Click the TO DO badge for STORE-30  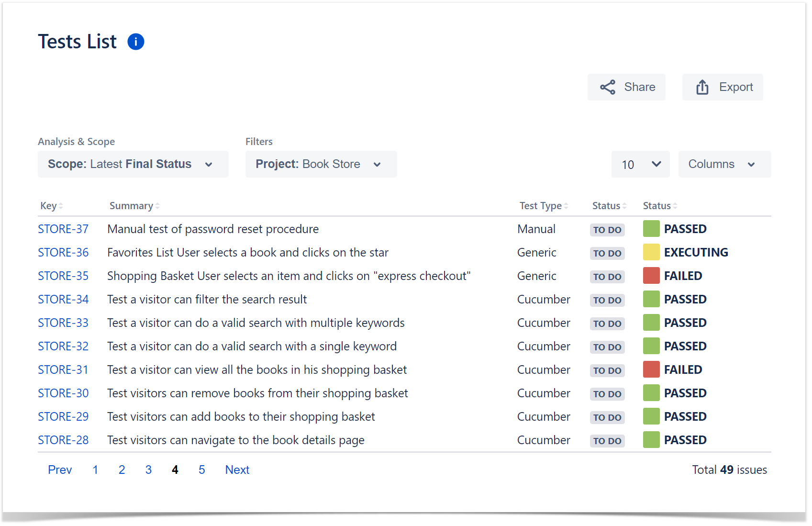[607, 394]
